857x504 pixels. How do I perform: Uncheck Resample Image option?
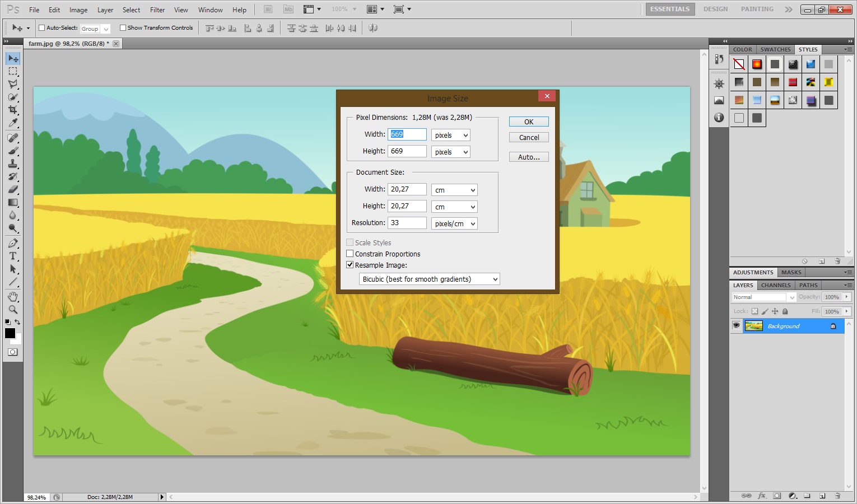(x=350, y=265)
